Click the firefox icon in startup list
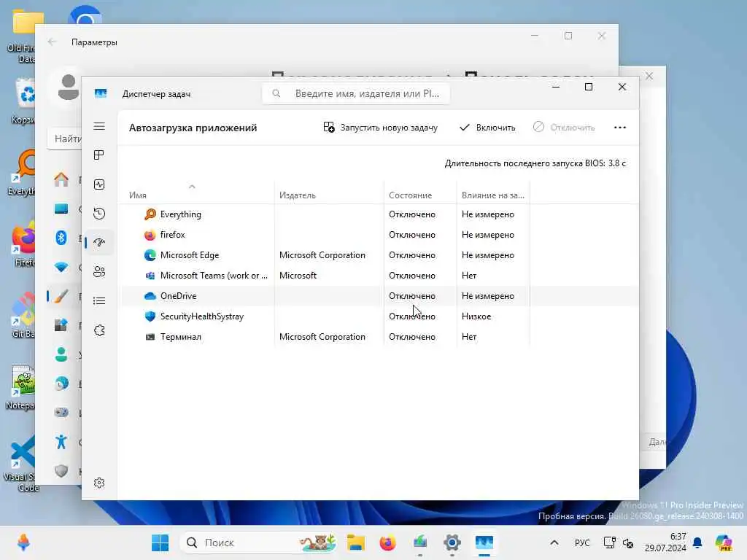 (150, 235)
